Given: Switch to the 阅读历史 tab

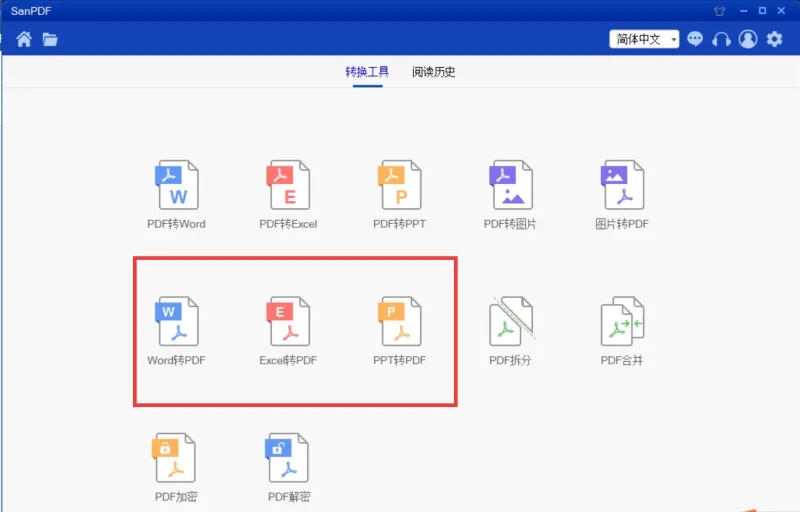Looking at the screenshot, I should (434, 72).
